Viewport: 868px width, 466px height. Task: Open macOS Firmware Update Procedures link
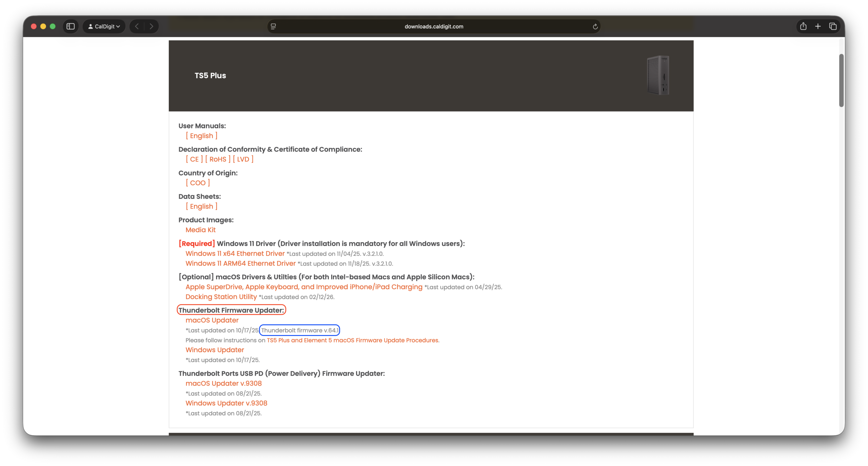pyautogui.click(x=353, y=340)
